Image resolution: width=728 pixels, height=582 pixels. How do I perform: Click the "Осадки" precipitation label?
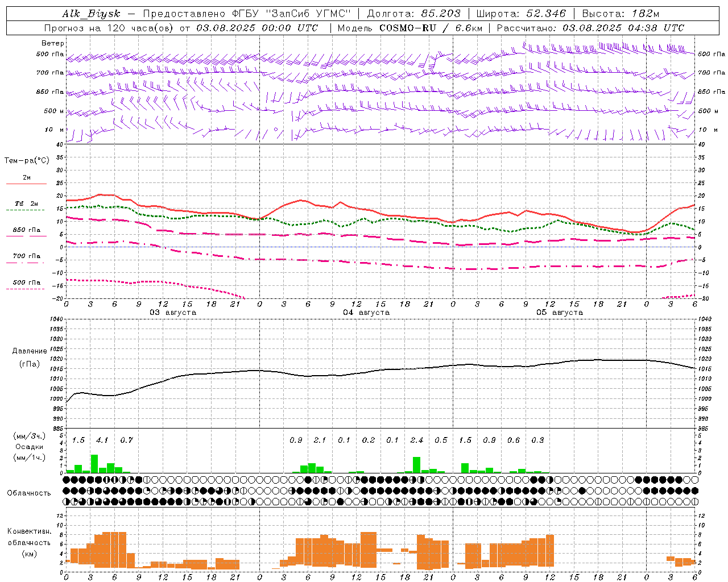coord(30,447)
